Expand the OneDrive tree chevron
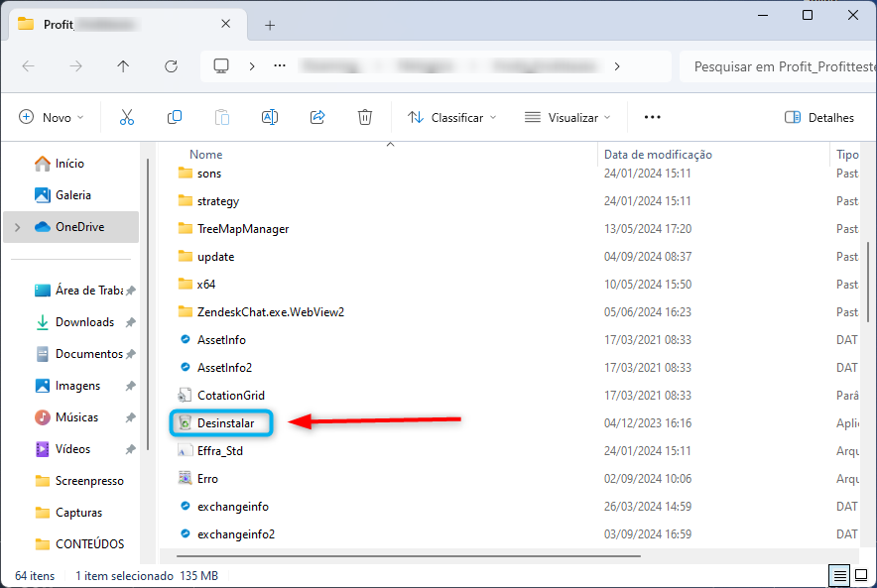Image resolution: width=877 pixels, height=588 pixels. point(17,227)
